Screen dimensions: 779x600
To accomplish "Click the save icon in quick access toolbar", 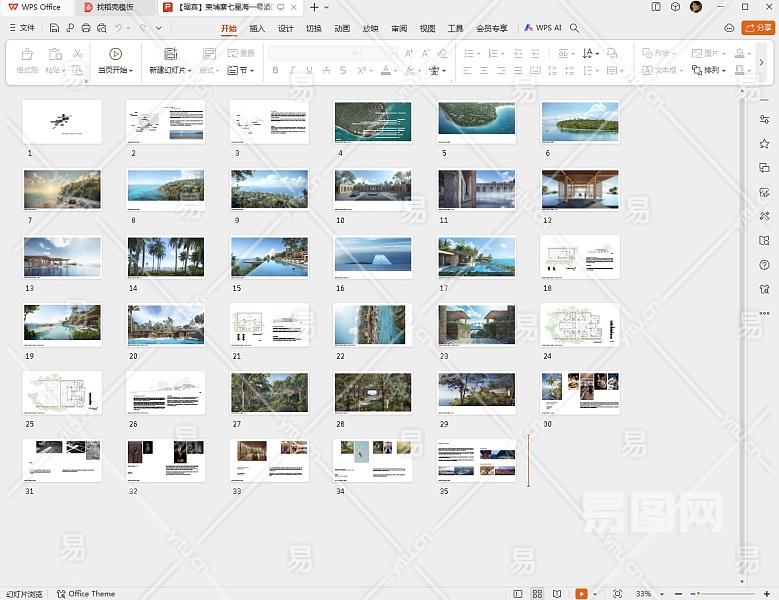I will pyautogui.click(x=54, y=28).
